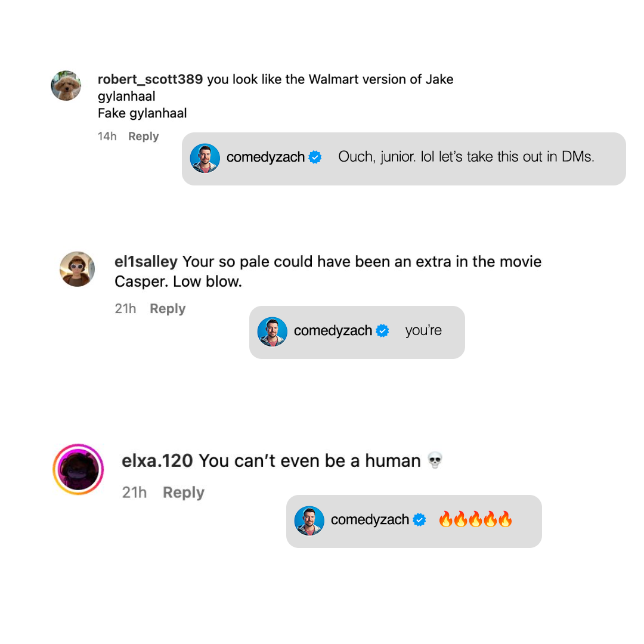Reply to robert_scott389's comment
The width and height of the screenshot is (644, 644).
(x=143, y=136)
